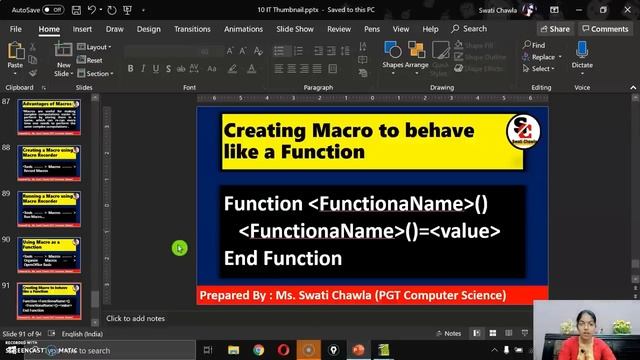Toggle Italic formatting
The image size is (640, 360).
(x=143, y=69)
